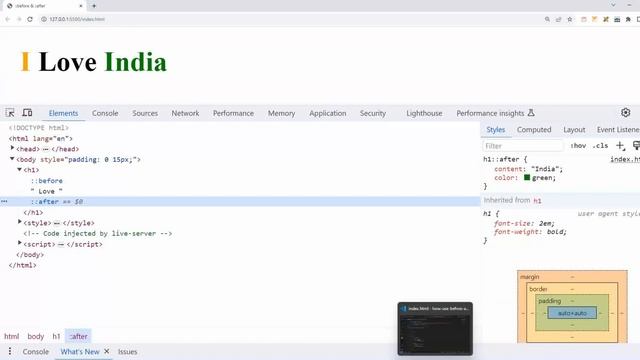640x360 pixels.
Task: Open the Security tab
Action: pyautogui.click(x=373, y=113)
